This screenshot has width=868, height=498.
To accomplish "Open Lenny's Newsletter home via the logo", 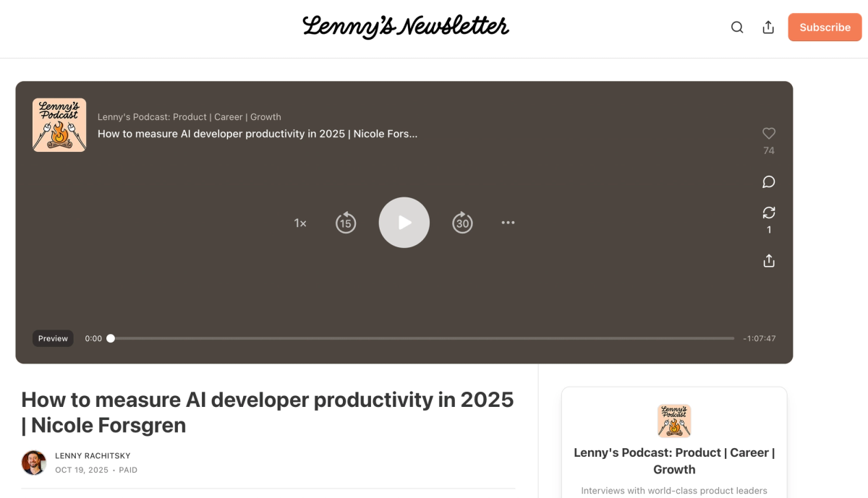I will pos(406,27).
